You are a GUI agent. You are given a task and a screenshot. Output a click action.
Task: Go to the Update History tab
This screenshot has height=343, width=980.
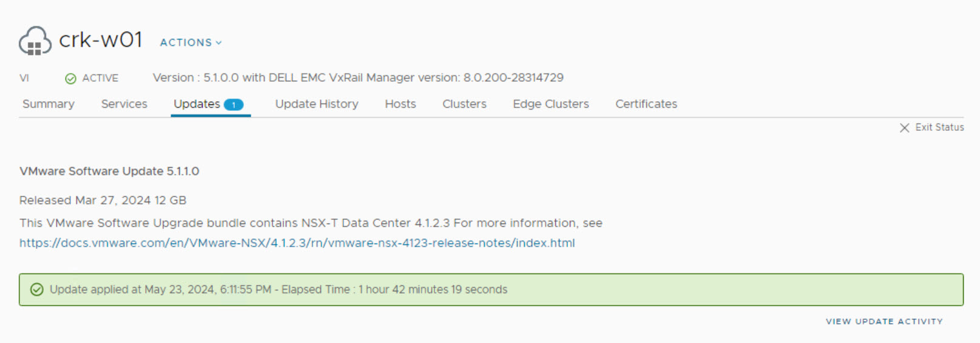point(316,104)
